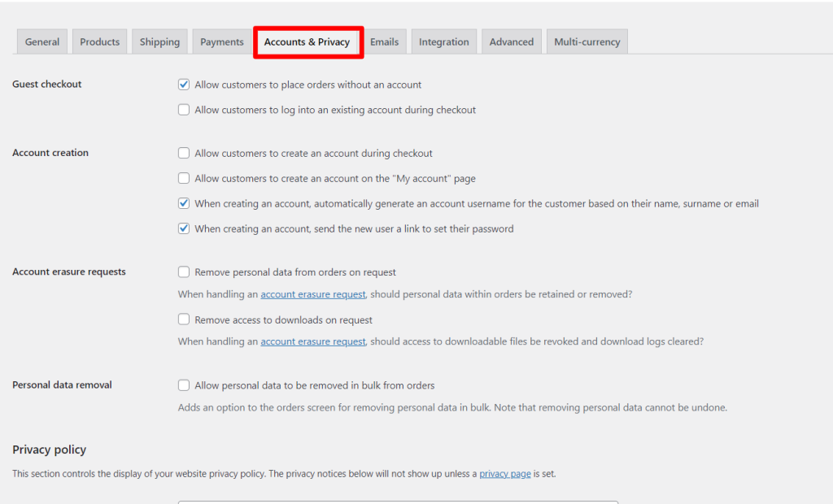833x504 pixels.
Task: Enable bulk personal data removal from orders
Action: (184, 385)
